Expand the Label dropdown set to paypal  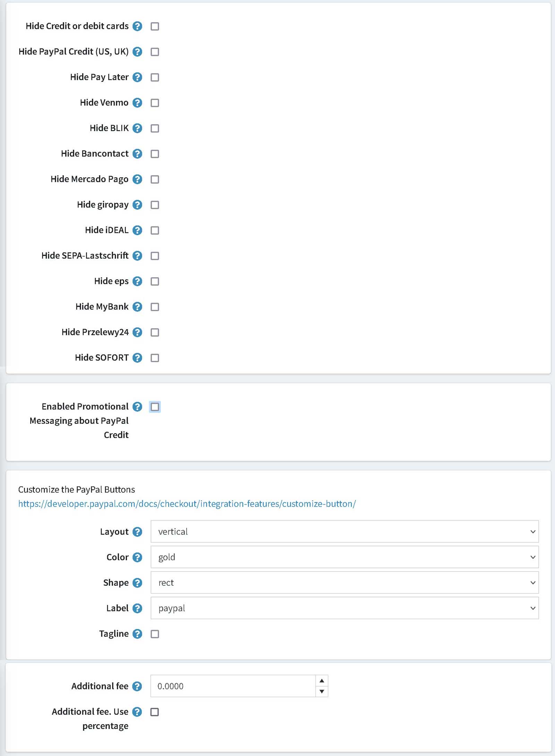(x=344, y=608)
